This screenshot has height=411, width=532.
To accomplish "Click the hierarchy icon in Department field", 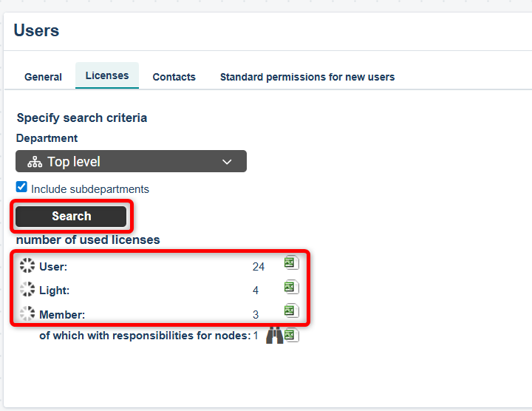I will point(35,162).
